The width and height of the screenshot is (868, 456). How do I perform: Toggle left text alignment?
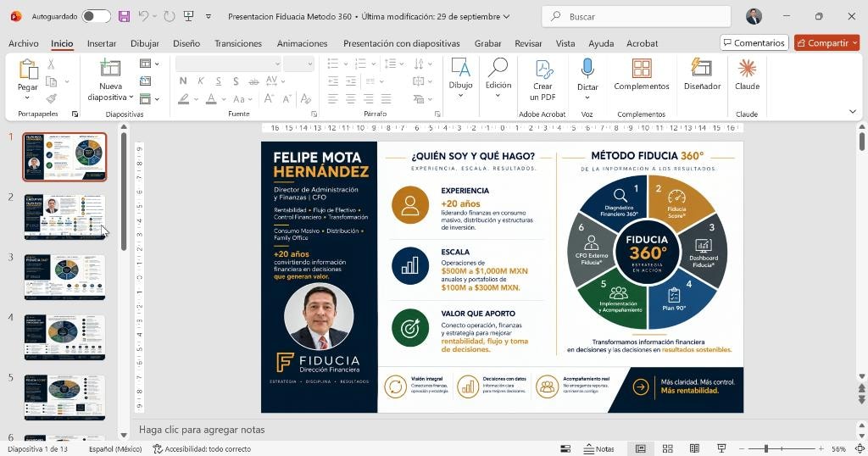pos(332,99)
